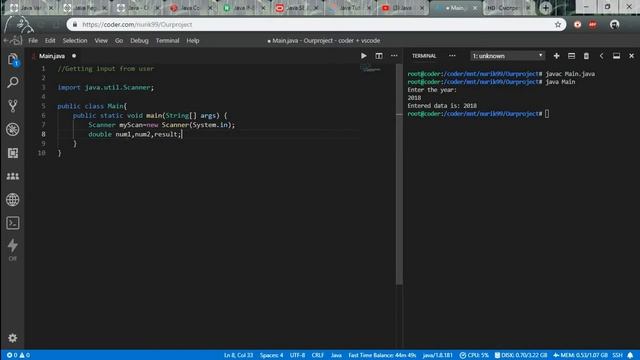Bookmark this page with the star icon
The image size is (640, 360).
[558, 24]
